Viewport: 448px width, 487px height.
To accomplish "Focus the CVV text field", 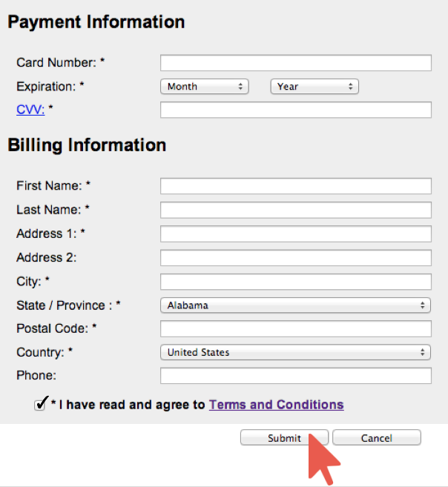I will click(x=296, y=110).
